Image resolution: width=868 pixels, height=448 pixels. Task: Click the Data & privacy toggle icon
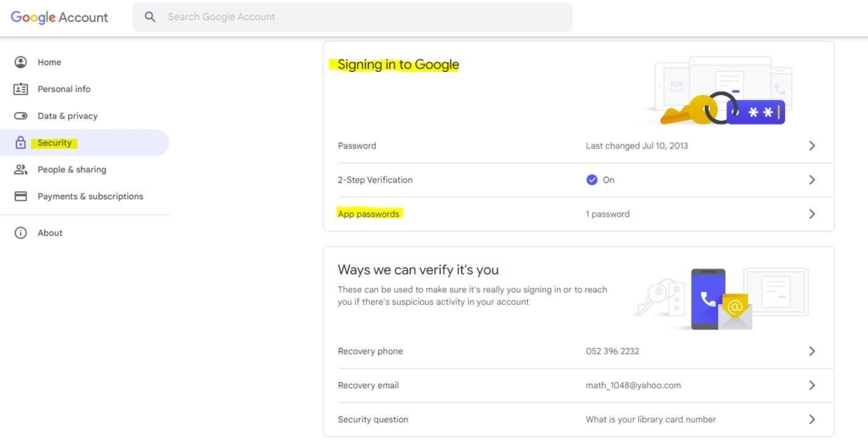21,116
